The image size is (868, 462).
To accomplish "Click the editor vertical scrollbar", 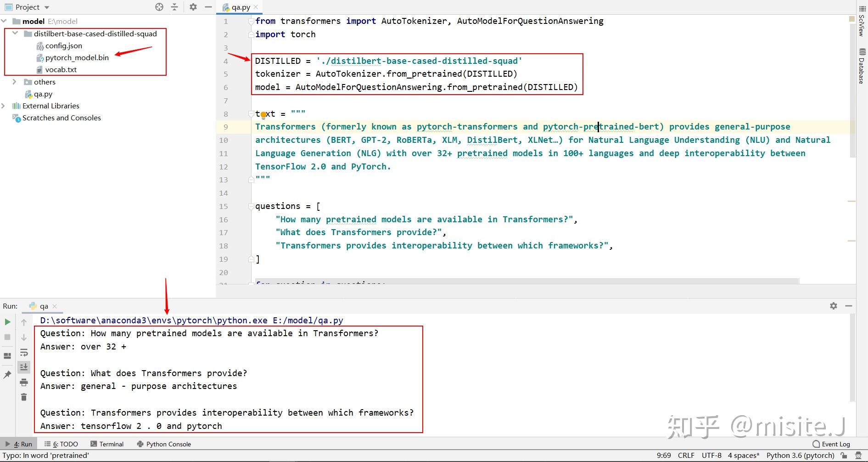I will pyautogui.click(x=852, y=92).
